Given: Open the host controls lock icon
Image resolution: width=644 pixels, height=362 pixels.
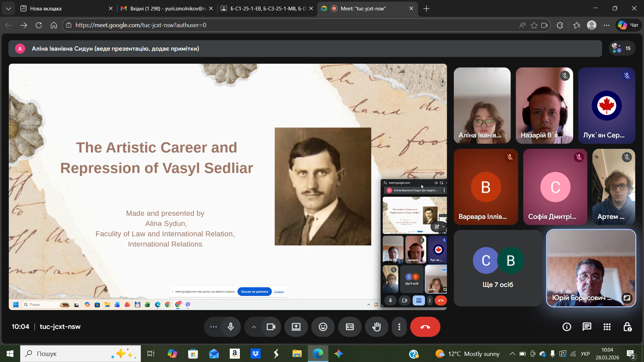Looking at the screenshot, I should pos(627,327).
